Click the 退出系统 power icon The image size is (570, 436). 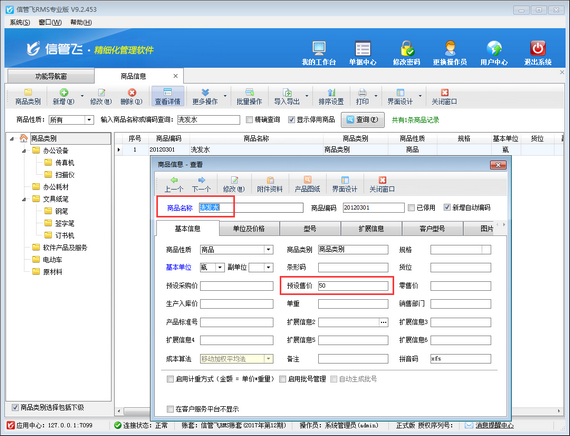coord(538,48)
